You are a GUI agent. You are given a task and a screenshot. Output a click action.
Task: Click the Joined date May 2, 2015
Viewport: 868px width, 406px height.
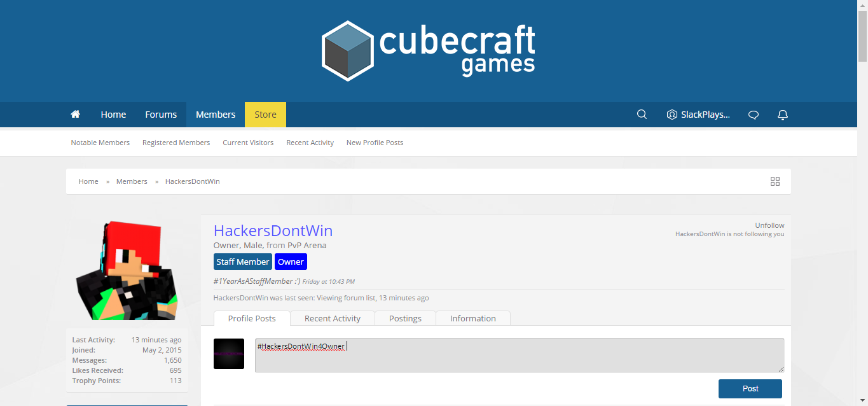tap(162, 350)
